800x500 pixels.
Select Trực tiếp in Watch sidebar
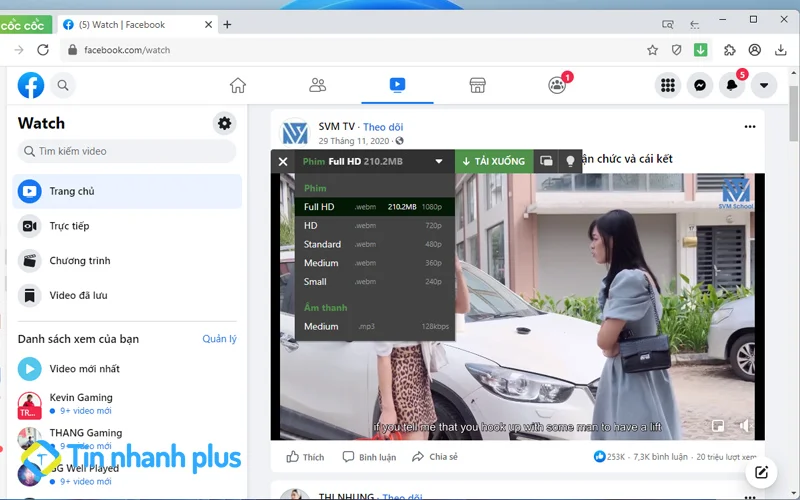coord(127,226)
